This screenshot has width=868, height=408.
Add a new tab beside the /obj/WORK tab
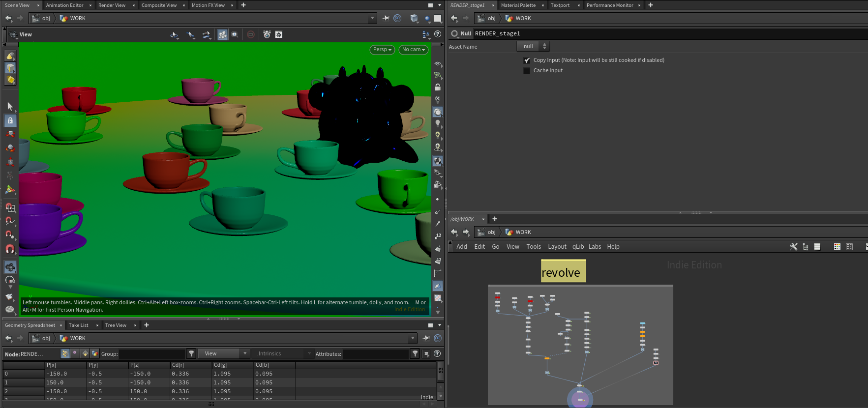point(495,219)
